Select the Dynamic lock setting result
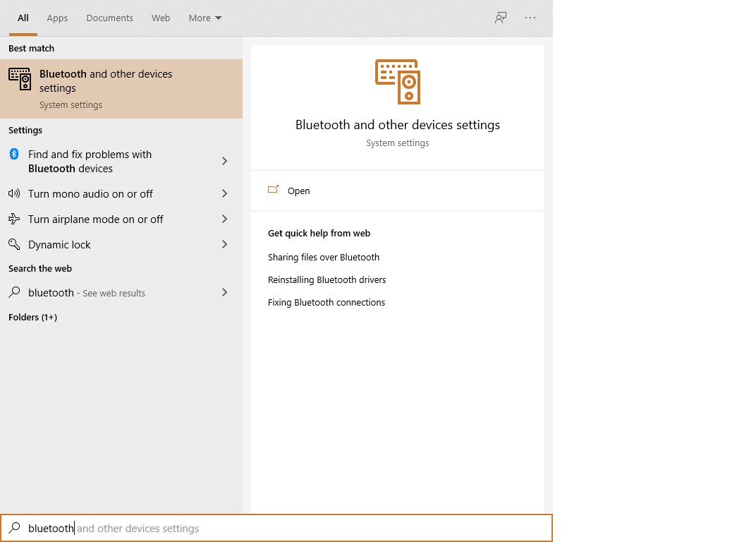Screen dimensions: 756x542 tap(121, 244)
